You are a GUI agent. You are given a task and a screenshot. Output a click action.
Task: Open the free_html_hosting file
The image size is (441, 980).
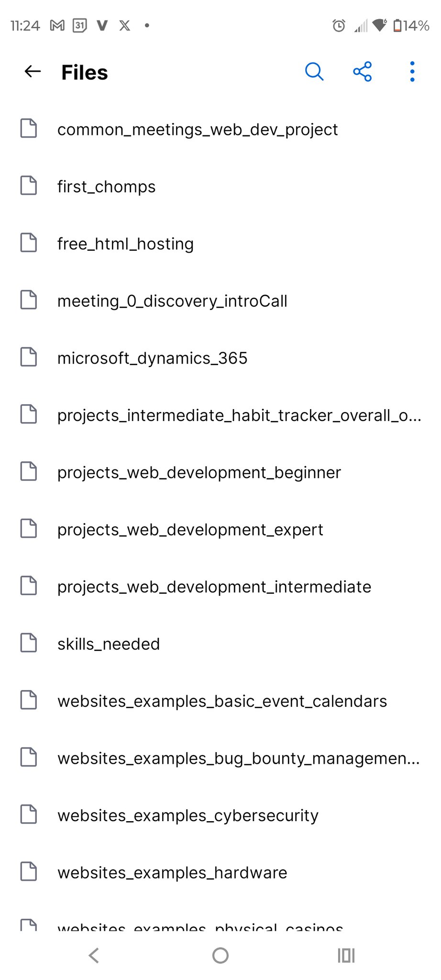tap(125, 244)
